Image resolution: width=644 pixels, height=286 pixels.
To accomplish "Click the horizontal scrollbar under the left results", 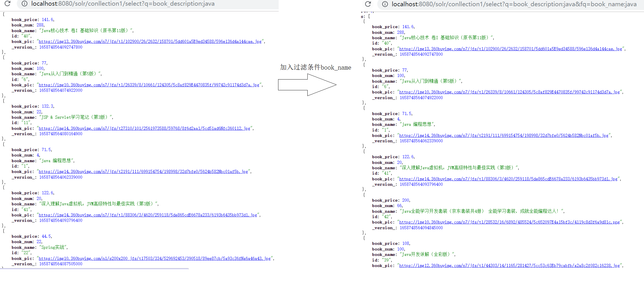I will 94,268.
